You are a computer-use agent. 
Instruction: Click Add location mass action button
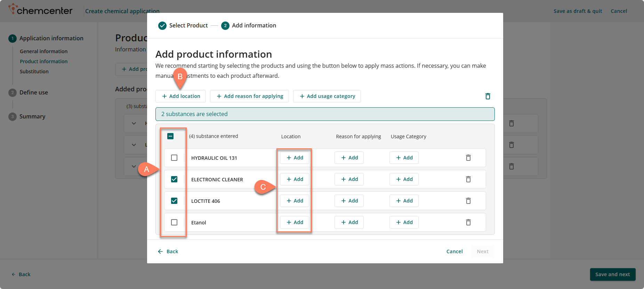pyautogui.click(x=180, y=96)
